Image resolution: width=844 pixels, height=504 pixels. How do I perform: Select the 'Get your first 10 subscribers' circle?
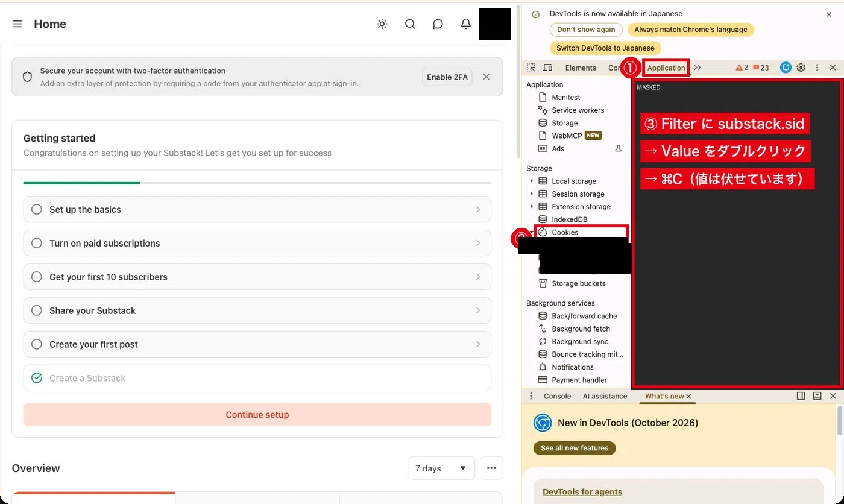(x=37, y=277)
